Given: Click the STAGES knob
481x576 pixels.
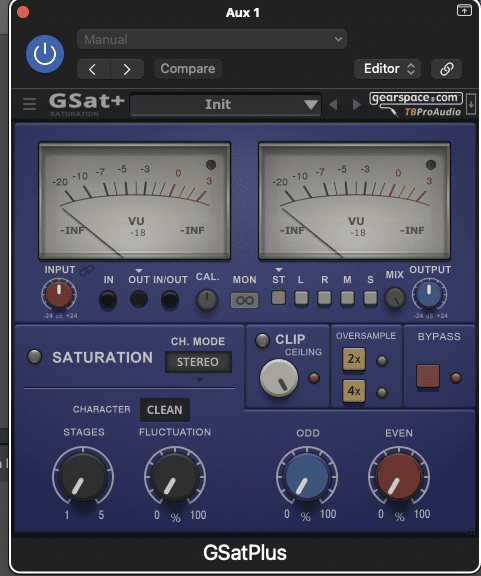Looking at the screenshot, I should (83, 477).
